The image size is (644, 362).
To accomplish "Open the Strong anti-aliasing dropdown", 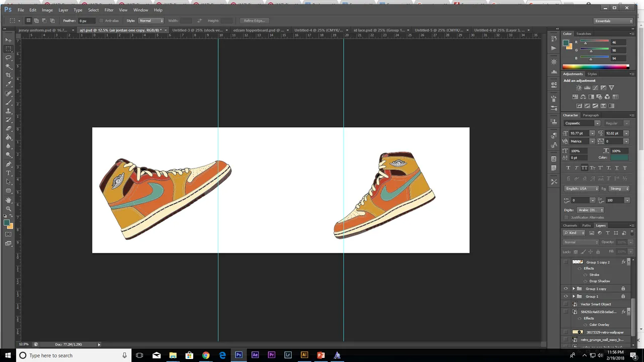I will [619, 189].
